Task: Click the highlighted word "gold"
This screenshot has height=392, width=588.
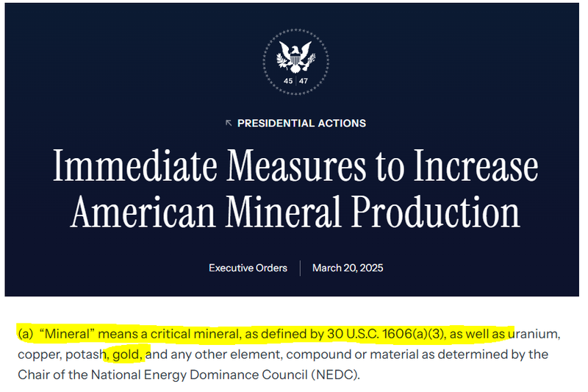Action: [x=126, y=354]
